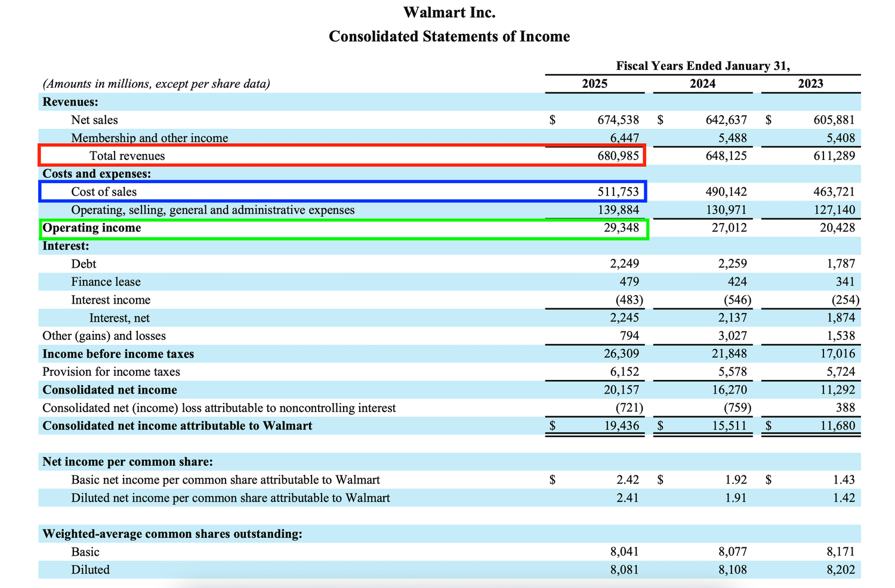Select pre-tax income value 26,309
The width and height of the screenshot is (895, 588).
pos(621,354)
